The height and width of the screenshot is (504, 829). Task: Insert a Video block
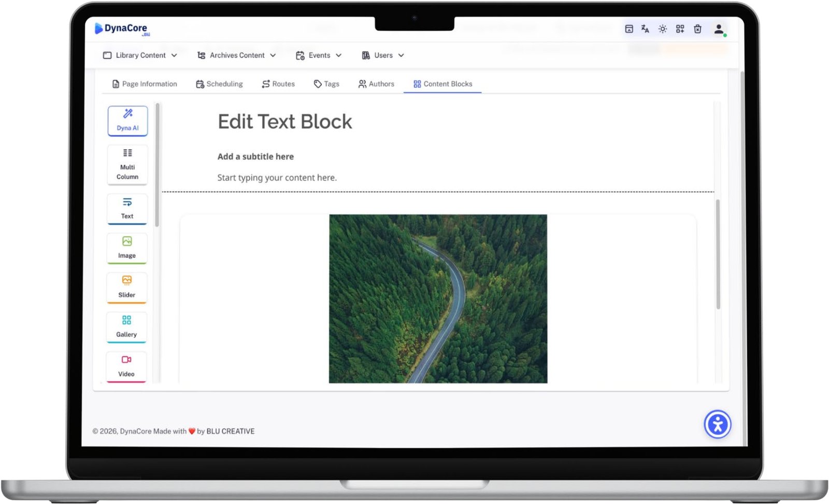coord(126,367)
